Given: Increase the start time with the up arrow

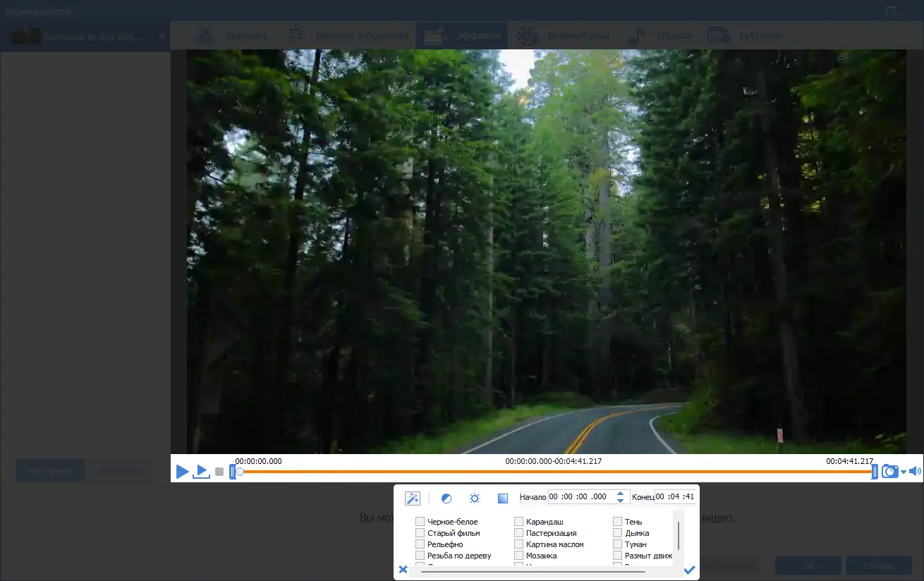Looking at the screenshot, I should point(620,493).
